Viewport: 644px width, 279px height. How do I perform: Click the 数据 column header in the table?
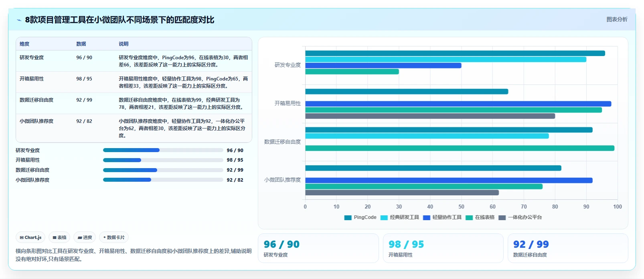pos(81,44)
